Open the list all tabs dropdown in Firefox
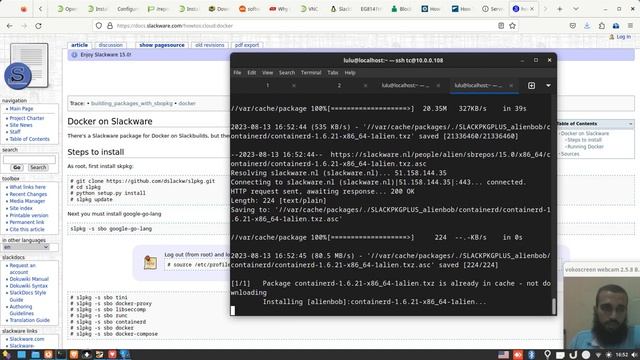 coord(576,9)
